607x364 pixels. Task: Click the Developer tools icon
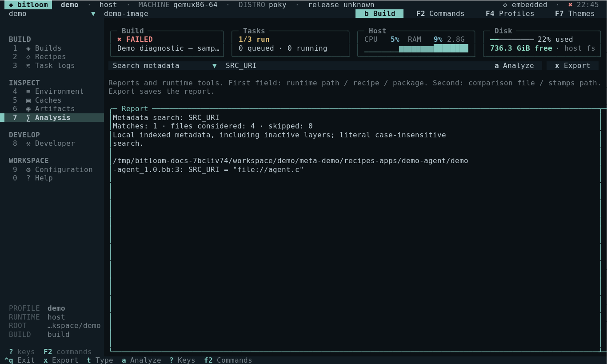point(28,144)
